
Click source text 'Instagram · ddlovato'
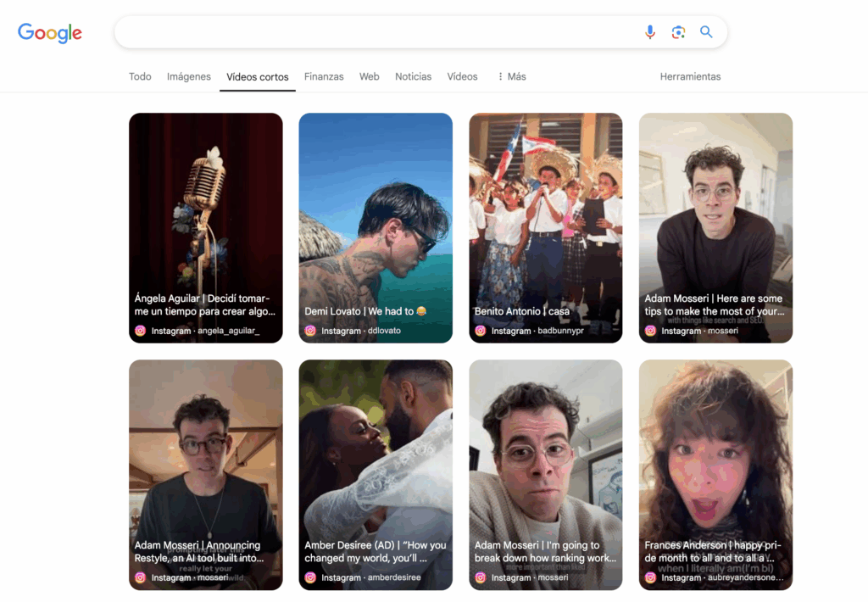[x=361, y=331]
